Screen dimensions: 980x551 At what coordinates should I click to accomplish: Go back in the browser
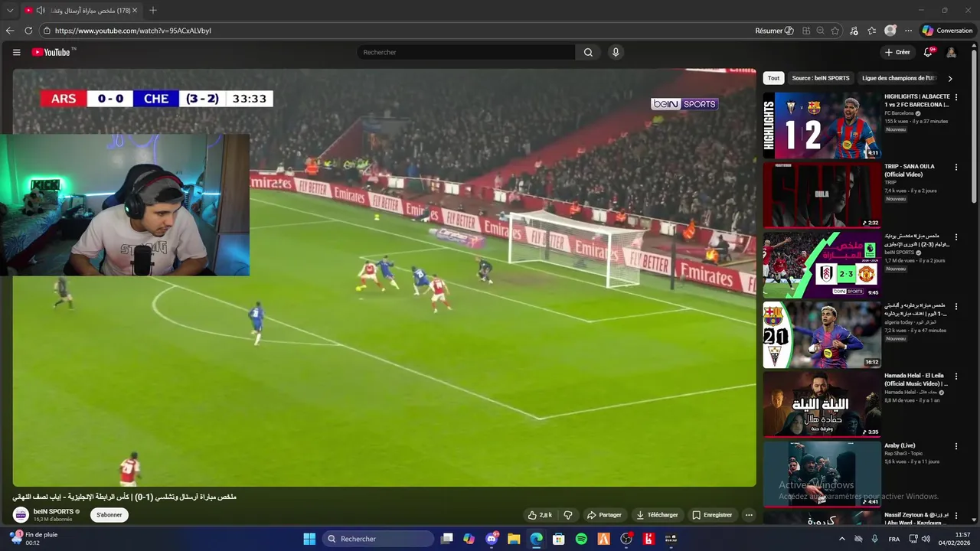10,31
